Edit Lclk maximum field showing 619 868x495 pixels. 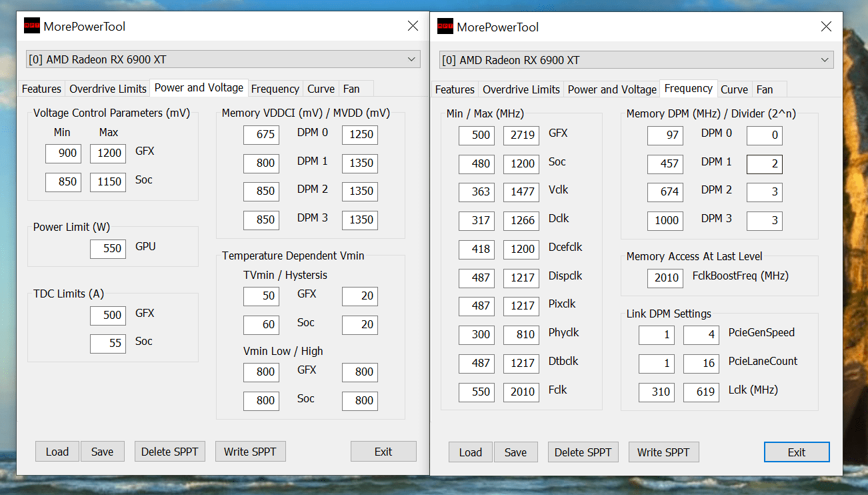pyautogui.click(x=701, y=392)
